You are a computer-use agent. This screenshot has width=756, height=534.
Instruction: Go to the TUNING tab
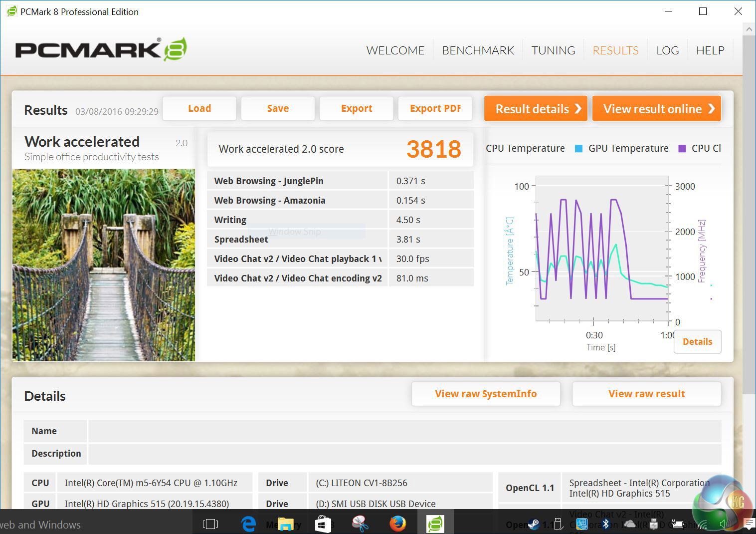click(554, 50)
